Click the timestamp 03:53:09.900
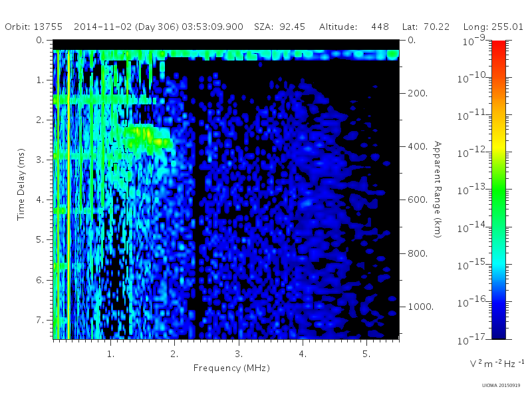The height and width of the screenshot is (399, 532). click(212, 27)
